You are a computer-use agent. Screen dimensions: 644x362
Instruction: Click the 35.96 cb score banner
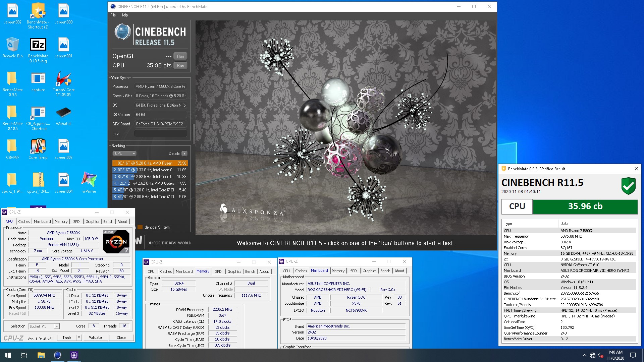pyautogui.click(x=585, y=206)
